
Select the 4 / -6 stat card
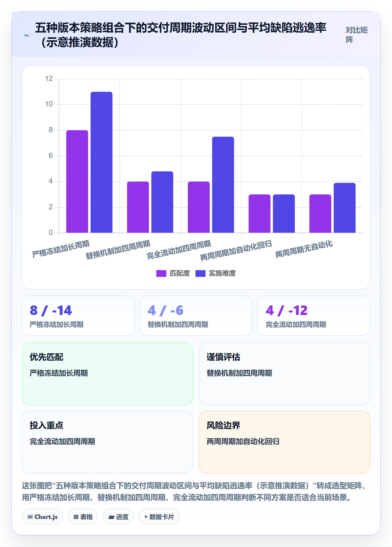[x=196, y=316]
